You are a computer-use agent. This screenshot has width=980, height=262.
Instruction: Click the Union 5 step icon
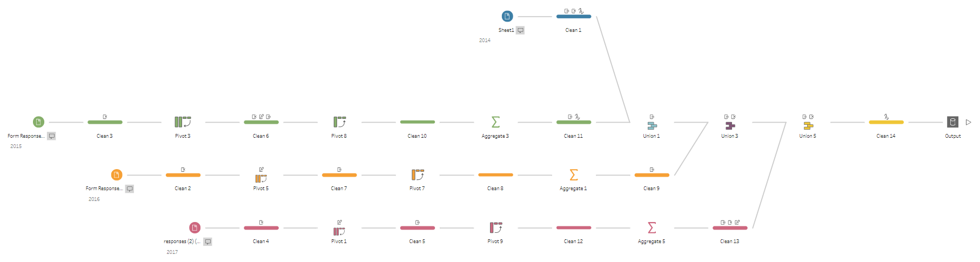point(808,125)
